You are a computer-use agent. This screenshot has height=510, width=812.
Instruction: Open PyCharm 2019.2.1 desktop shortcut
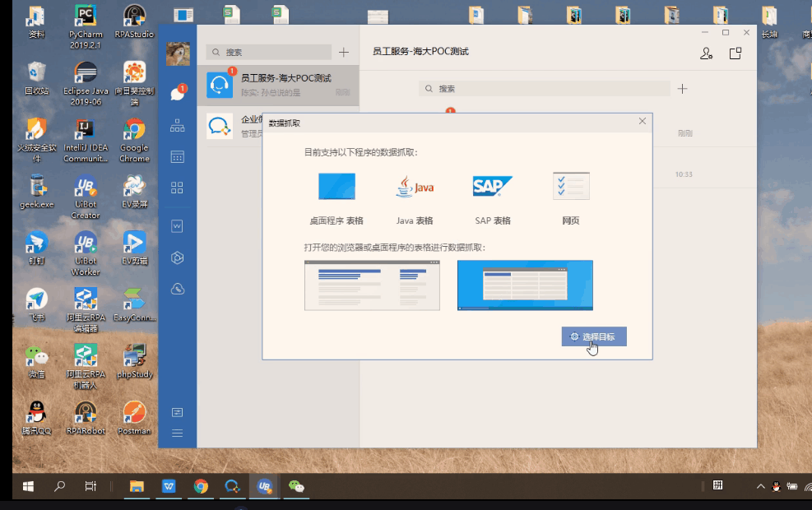(x=86, y=27)
